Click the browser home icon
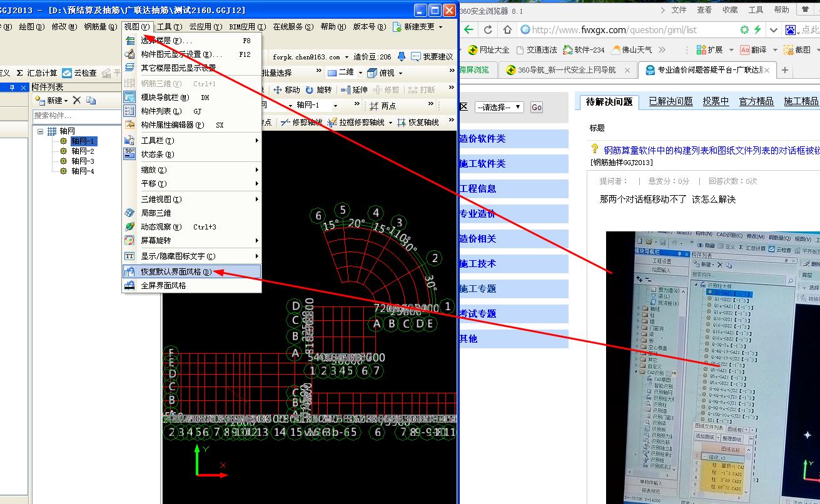 click(507, 30)
